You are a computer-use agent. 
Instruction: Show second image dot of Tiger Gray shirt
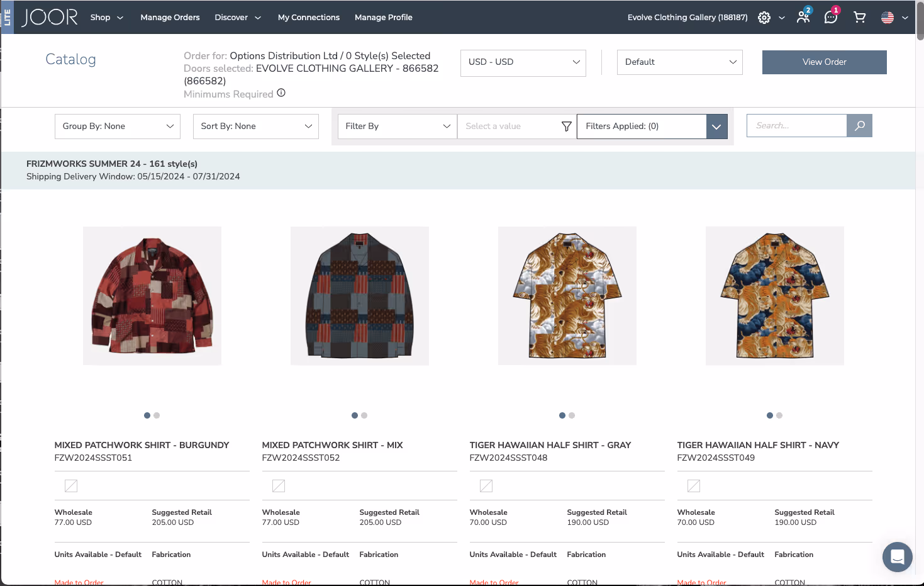pyautogui.click(x=572, y=415)
